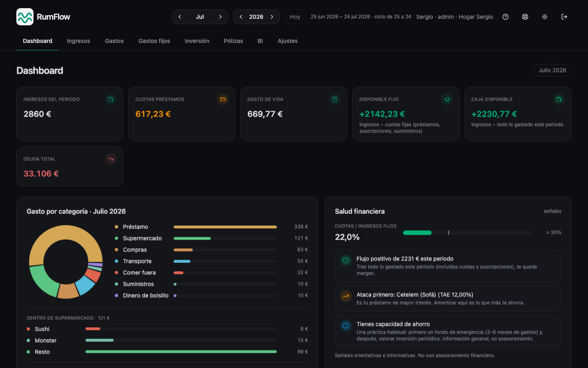Viewport: 588px width, 368px height.
Task: Click trending-down icon on Deuda total card
Action: (111, 159)
